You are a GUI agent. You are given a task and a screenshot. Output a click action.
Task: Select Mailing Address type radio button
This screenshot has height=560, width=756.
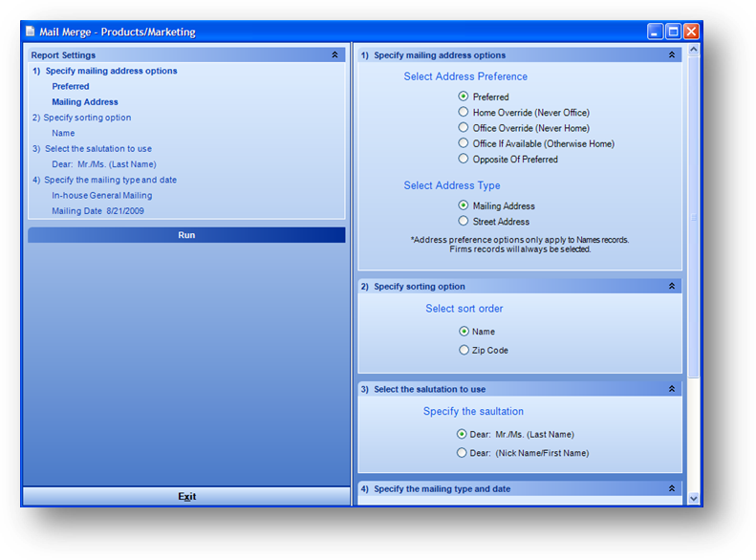464,205
